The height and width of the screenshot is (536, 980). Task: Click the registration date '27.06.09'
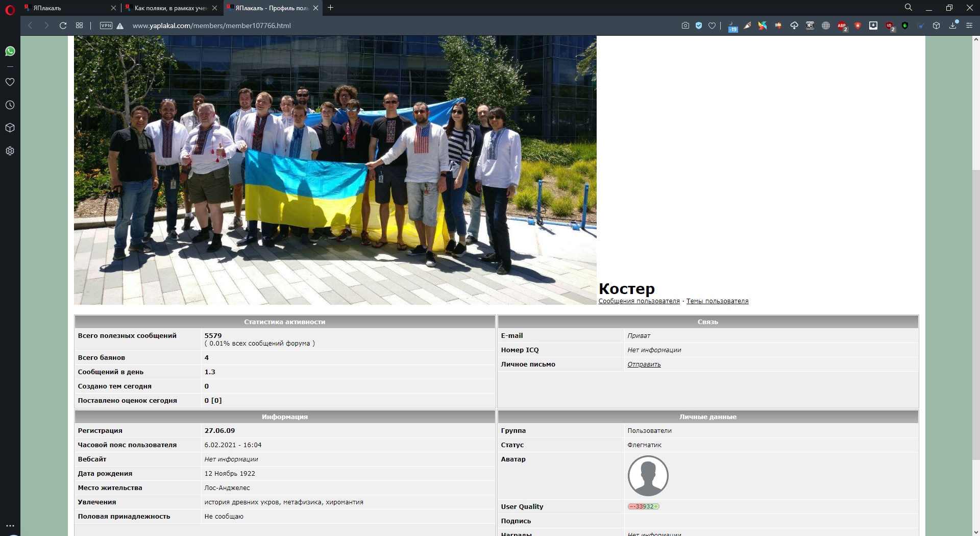click(x=220, y=431)
